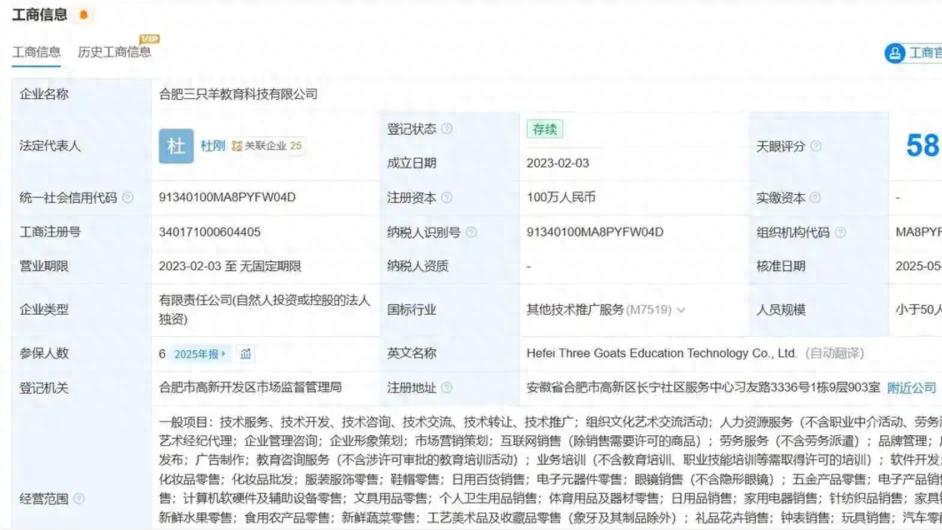
Task: Show help for 经营范围
Action: coord(79,498)
